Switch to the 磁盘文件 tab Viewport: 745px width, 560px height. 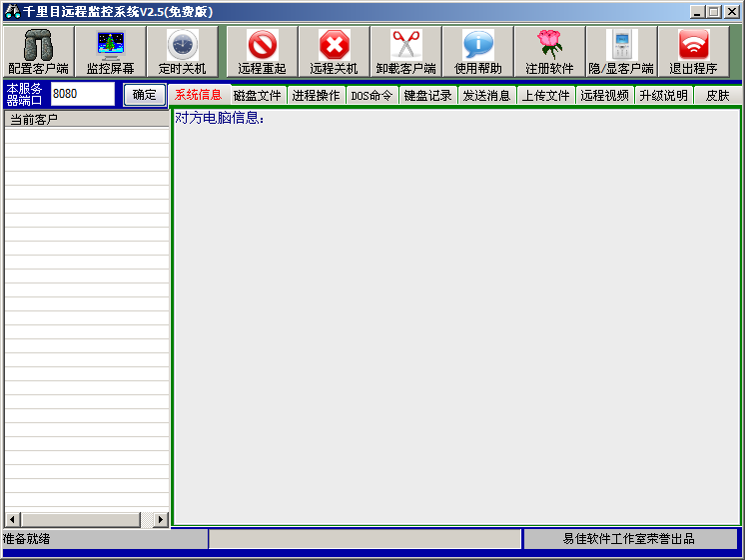click(257, 96)
